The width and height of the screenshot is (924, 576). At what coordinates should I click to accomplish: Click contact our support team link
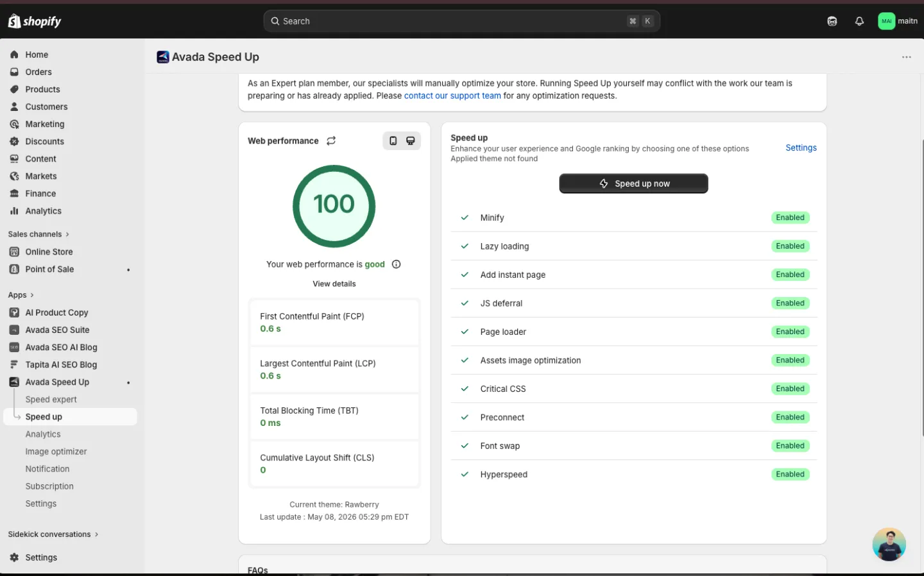[452, 96]
